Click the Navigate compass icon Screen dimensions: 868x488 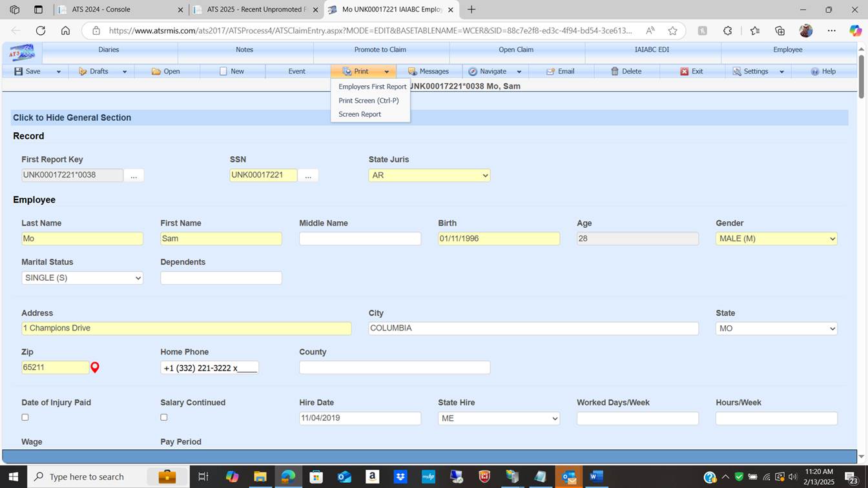[473, 72]
